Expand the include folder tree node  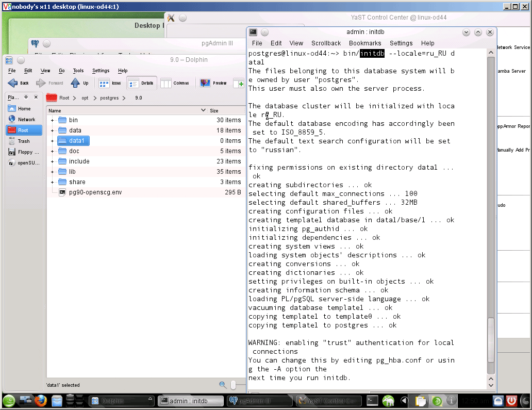pyautogui.click(x=52, y=161)
